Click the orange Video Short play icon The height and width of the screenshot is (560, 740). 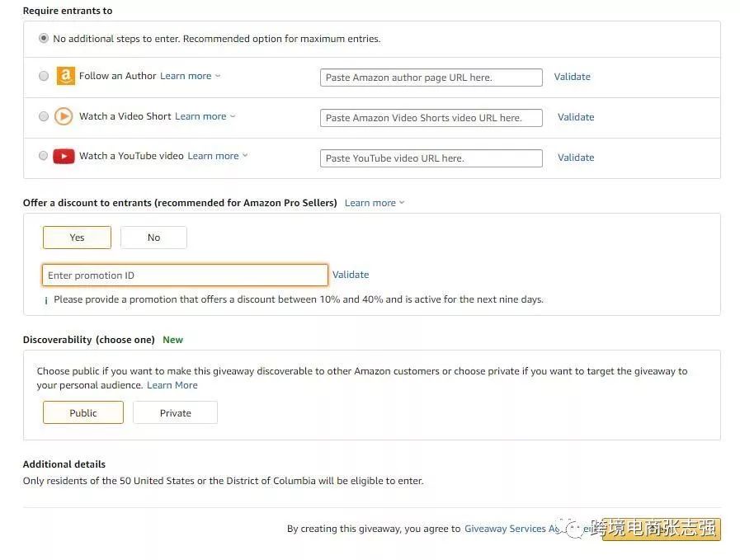(64, 116)
